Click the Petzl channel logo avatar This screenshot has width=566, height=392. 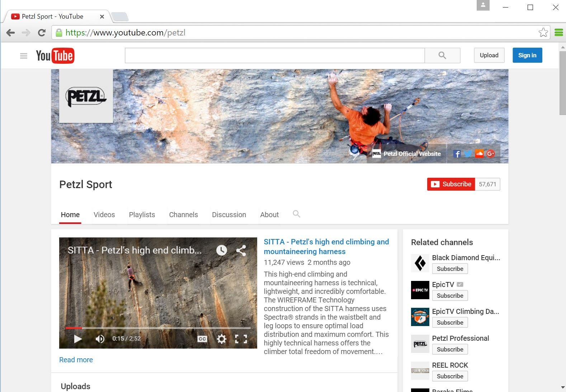(x=86, y=96)
